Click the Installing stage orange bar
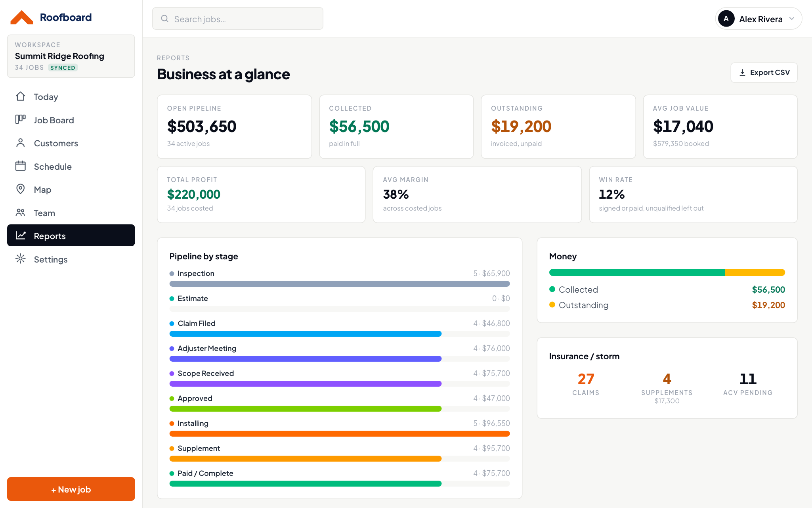The width and height of the screenshot is (812, 508). 340,433
